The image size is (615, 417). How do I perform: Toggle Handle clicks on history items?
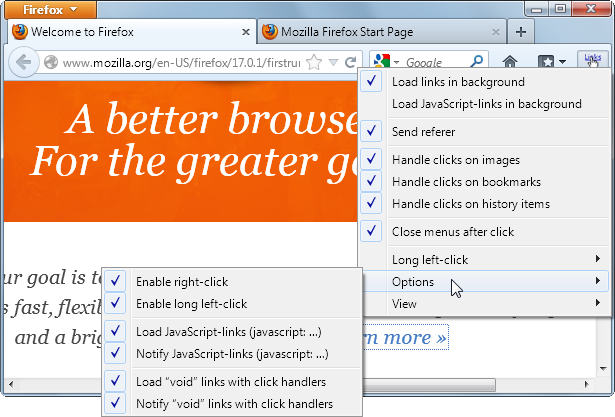pyautogui.click(x=484, y=204)
